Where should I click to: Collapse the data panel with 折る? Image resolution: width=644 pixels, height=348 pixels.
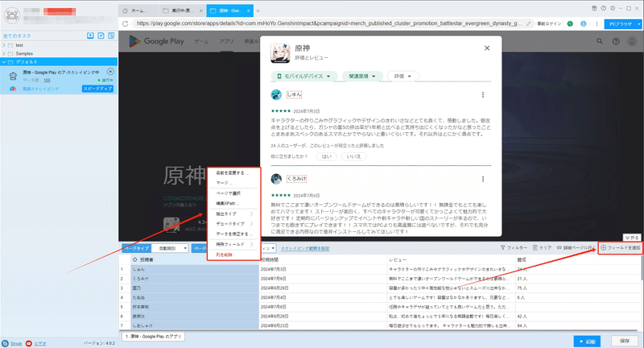632,238
